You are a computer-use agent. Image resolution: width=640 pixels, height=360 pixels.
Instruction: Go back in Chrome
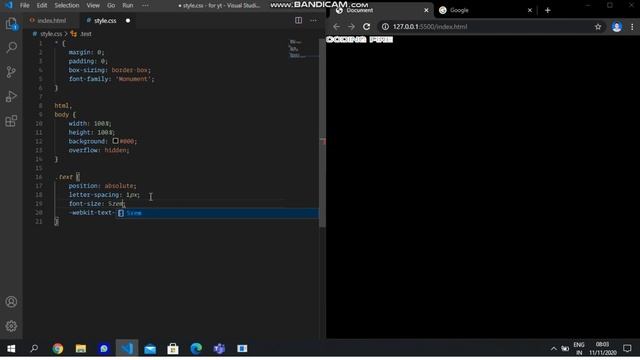tap(336, 27)
